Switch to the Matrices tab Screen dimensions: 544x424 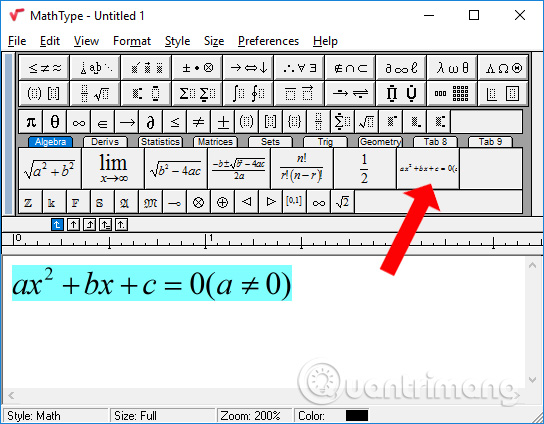tap(215, 142)
